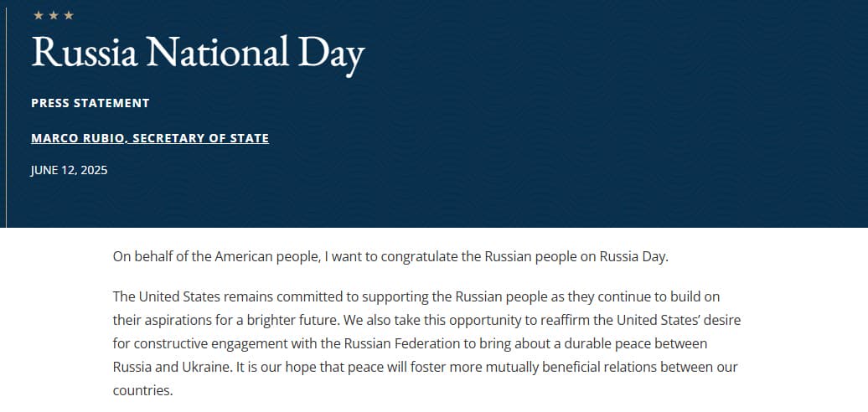868x412 pixels.
Task: Click 'On behalf of the American people'
Action: (x=214, y=257)
